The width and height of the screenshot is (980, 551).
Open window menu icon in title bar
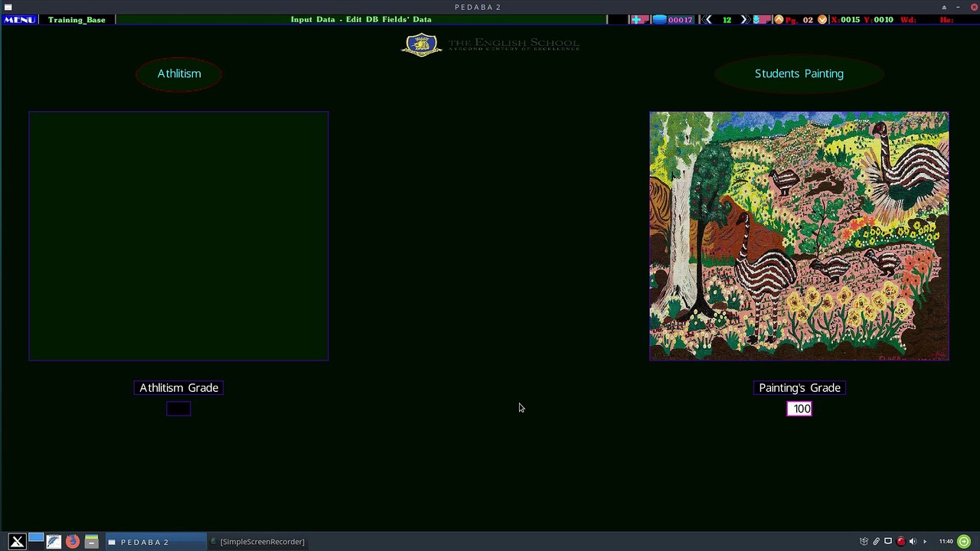8,7
